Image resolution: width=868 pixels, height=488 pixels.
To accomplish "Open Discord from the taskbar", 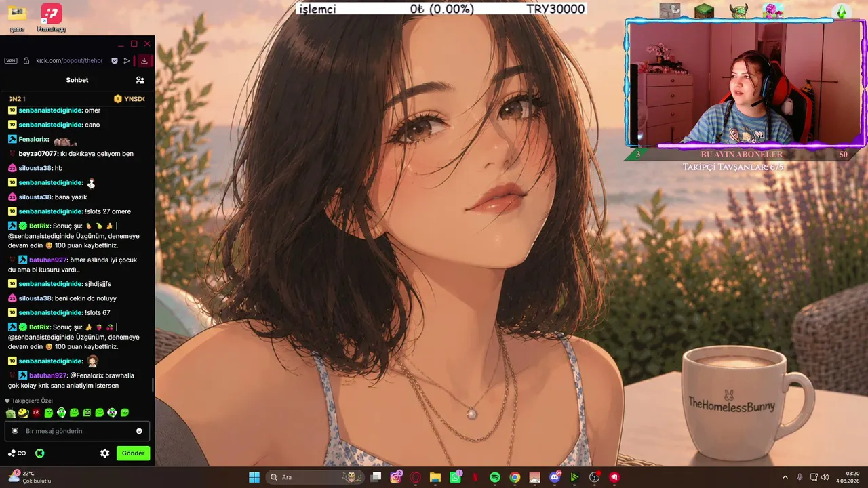I will [x=555, y=477].
